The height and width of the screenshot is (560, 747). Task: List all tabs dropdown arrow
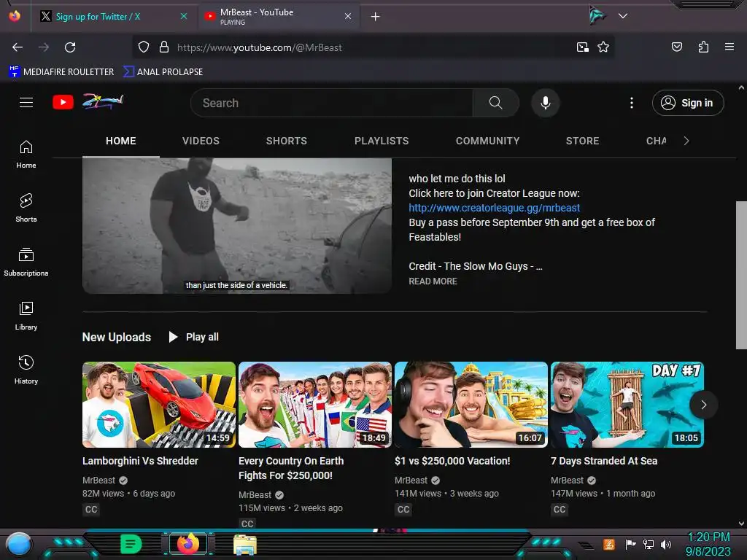pos(623,16)
